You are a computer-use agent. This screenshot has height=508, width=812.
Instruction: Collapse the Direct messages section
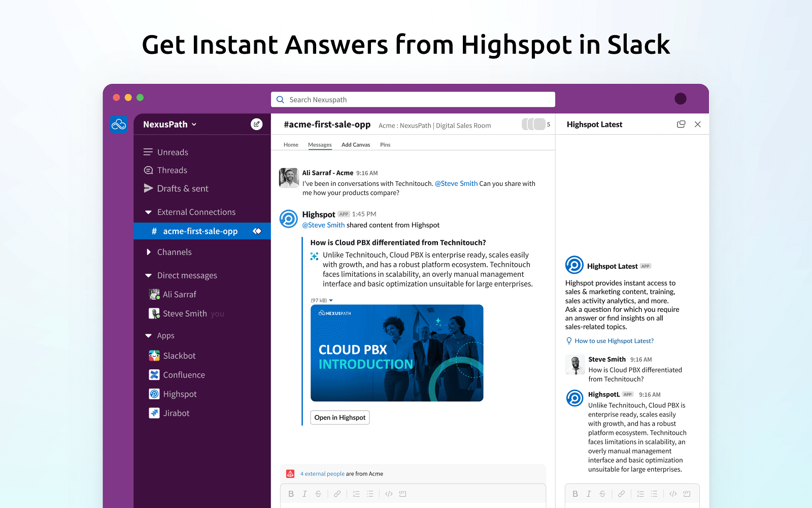click(x=148, y=276)
